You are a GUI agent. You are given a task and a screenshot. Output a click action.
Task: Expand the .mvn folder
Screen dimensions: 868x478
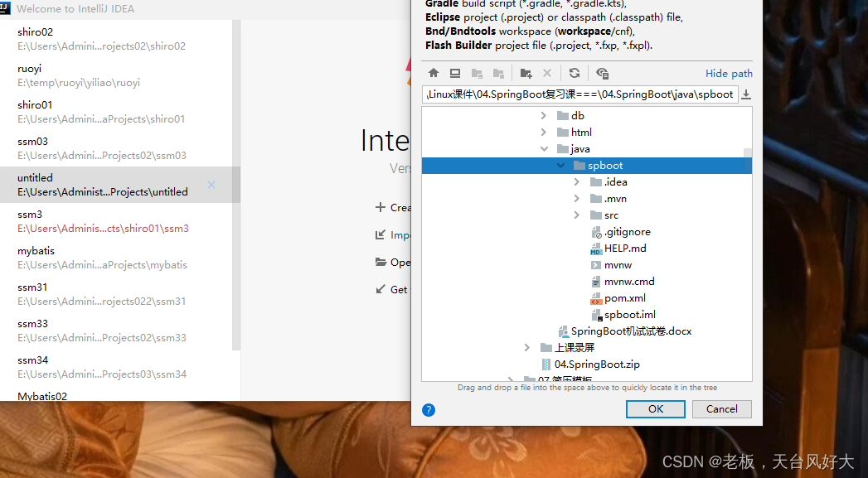pos(577,199)
